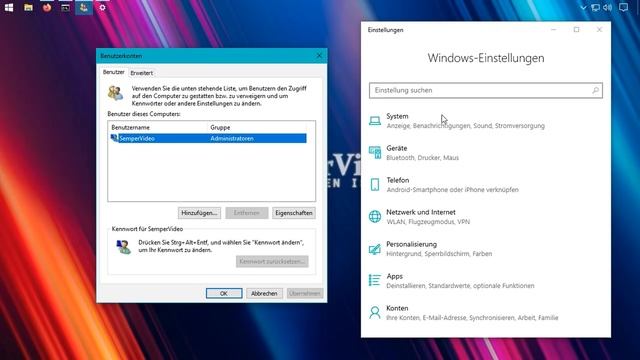Open the Konten person icon
The width and height of the screenshot is (640, 360).
point(375,313)
